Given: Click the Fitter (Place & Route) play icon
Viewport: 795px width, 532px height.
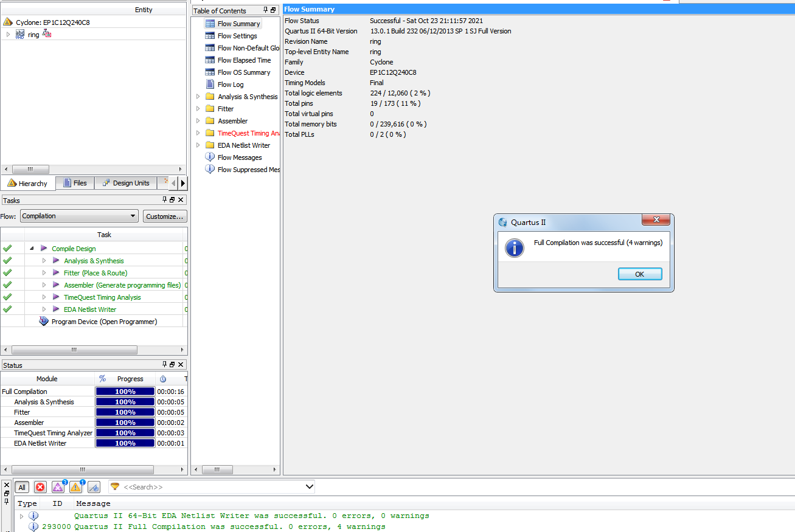Looking at the screenshot, I should coord(56,273).
